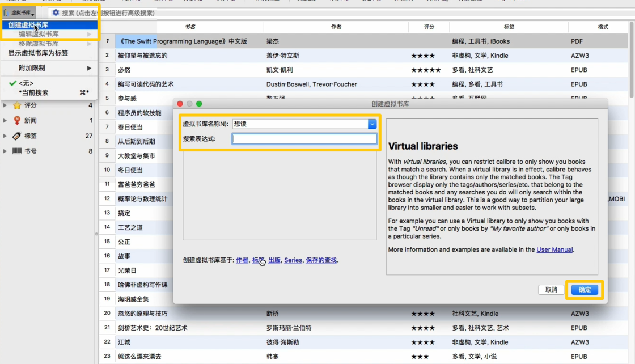Click the 新闻 news icon in sidebar
Screen dimensions: 635x364
tap(17, 120)
